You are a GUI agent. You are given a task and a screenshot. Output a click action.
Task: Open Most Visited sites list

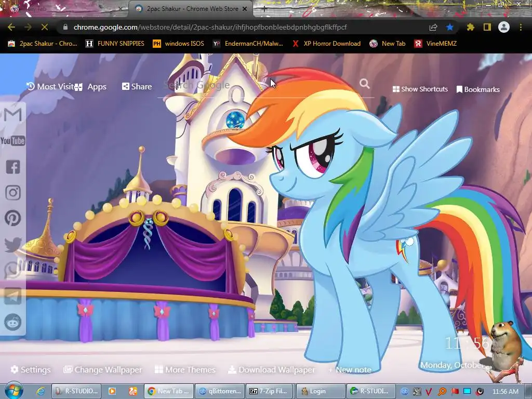pos(50,87)
